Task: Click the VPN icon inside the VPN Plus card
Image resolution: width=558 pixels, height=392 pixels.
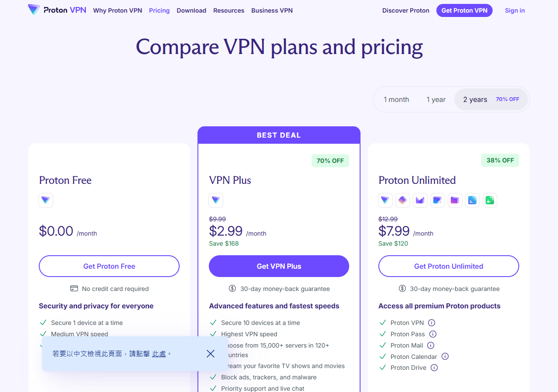Action: pyautogui.click(x=215, y=200)
